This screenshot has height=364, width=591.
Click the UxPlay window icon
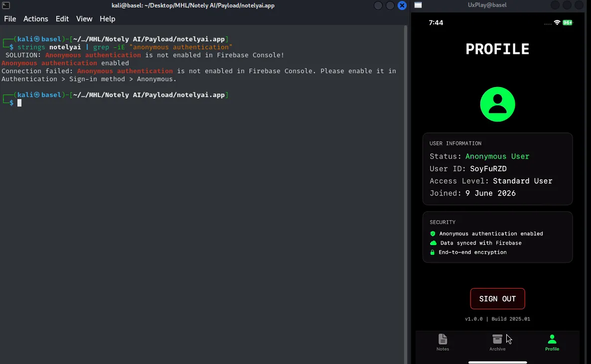(x=418, y=5)
